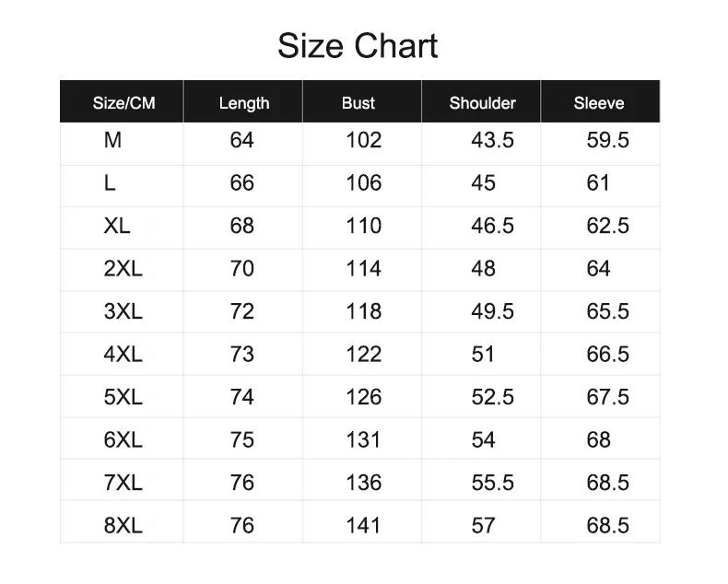The height and width of the screenshot is (584, 728).
Task: Click the 5XL size row label
Action: click(x=123, y=397)
